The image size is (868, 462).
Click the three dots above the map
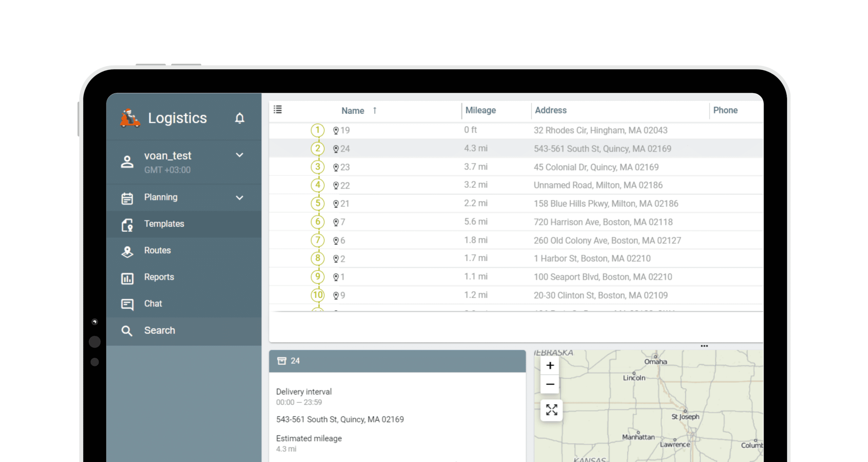pyautogui.click(x=704, y=346)
